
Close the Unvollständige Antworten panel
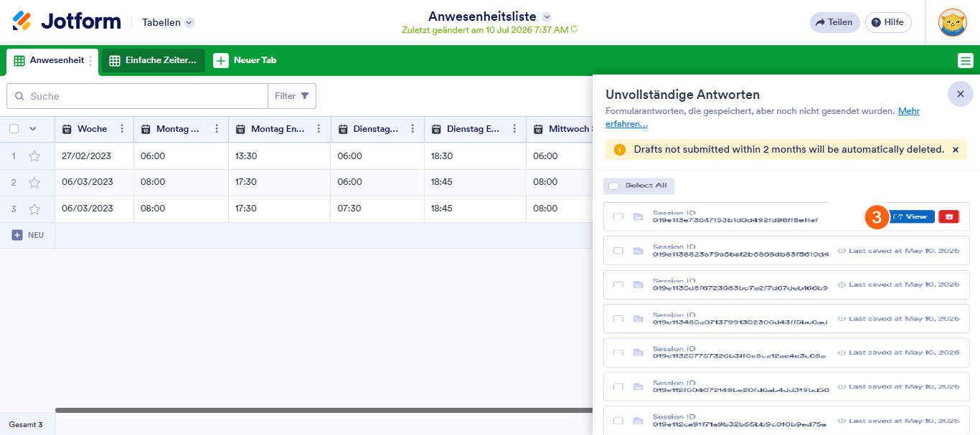tap(961, 94)
